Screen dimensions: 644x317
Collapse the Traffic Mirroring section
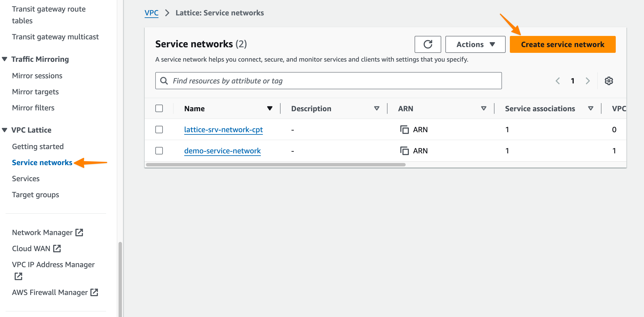(4, 59)
